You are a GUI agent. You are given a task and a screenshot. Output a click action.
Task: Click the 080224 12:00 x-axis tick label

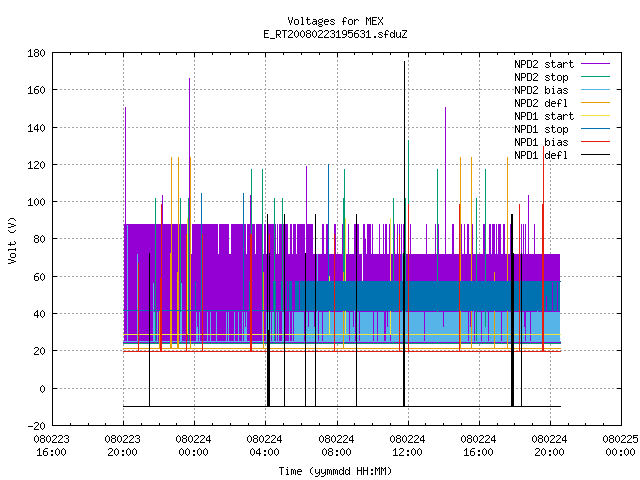coord(407,446)
